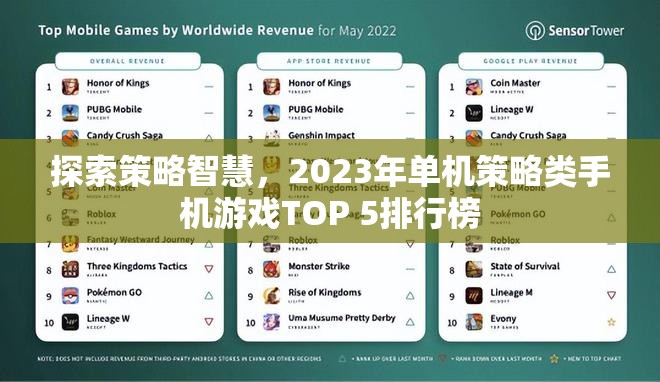Image resolution: width=660 pixels, height=382 pixels.
Task: Select the Overall Revenue header tab
Action: (128, 61)
